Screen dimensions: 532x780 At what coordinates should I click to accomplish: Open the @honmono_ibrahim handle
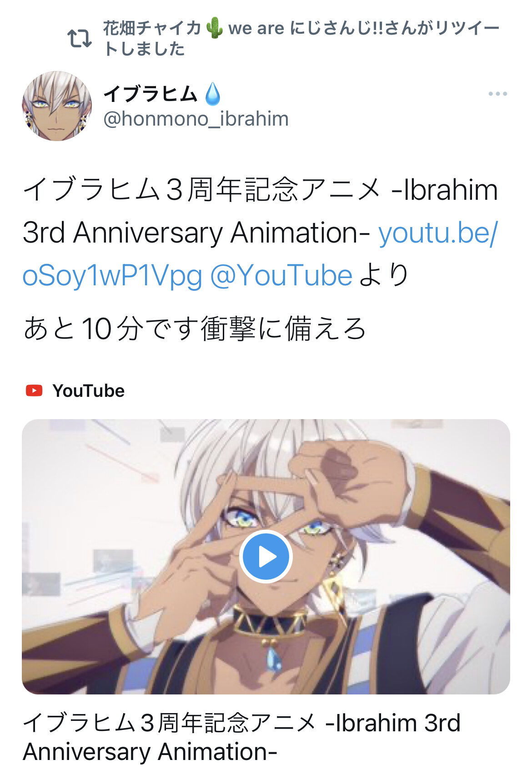click(x=196, y=119)
